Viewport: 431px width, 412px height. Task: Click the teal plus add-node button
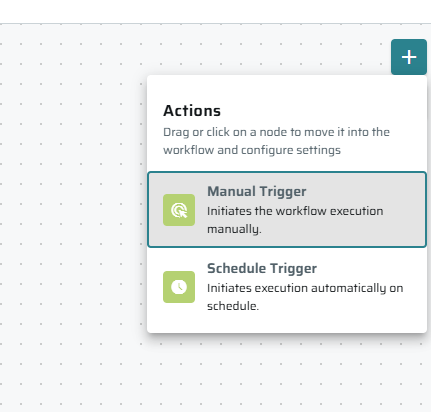click(x=409, y=57)
